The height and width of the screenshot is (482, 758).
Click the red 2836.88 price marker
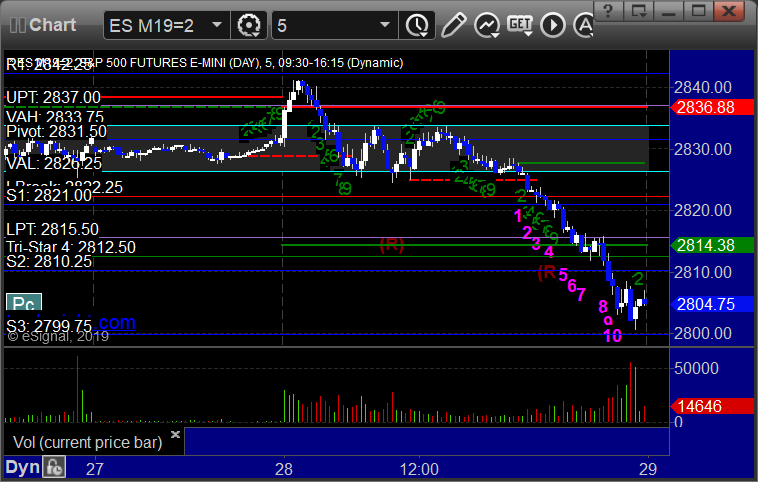pyautogui.click(x=712, y=107)
